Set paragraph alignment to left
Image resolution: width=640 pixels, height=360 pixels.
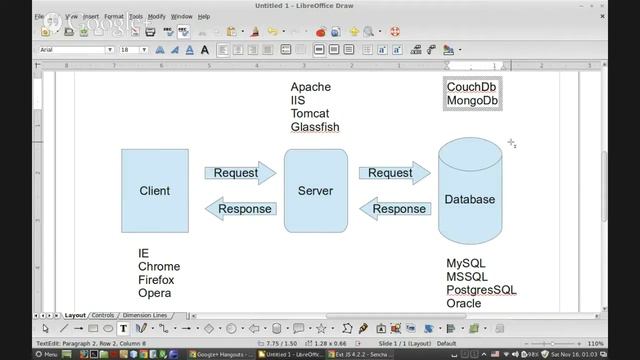pyautogui.click(x=223, y=50)
